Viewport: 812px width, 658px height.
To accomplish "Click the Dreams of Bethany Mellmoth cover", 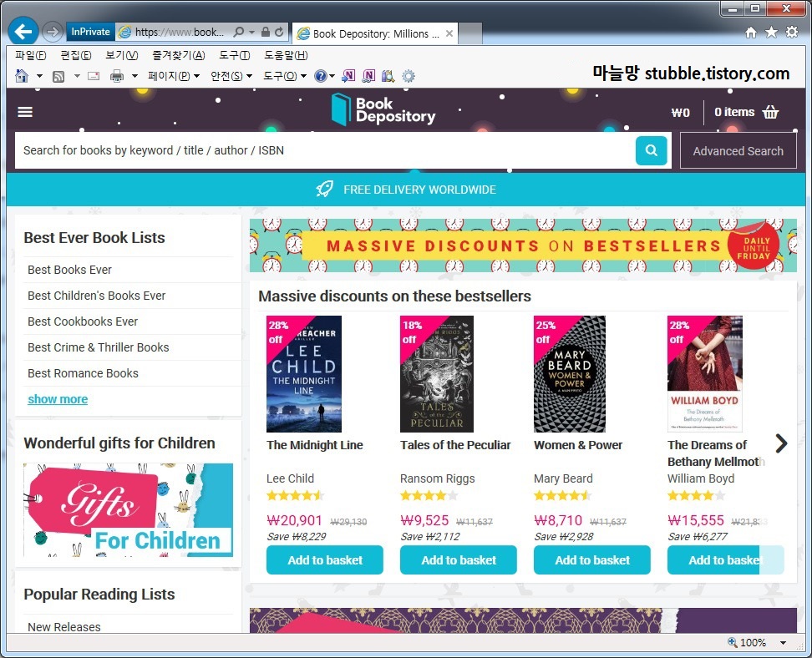I will (x=705, y=374).
